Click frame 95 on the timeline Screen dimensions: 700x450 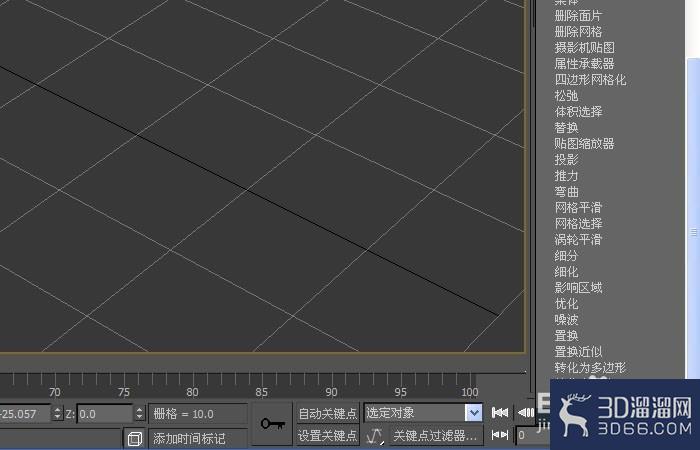pos(400,392)
